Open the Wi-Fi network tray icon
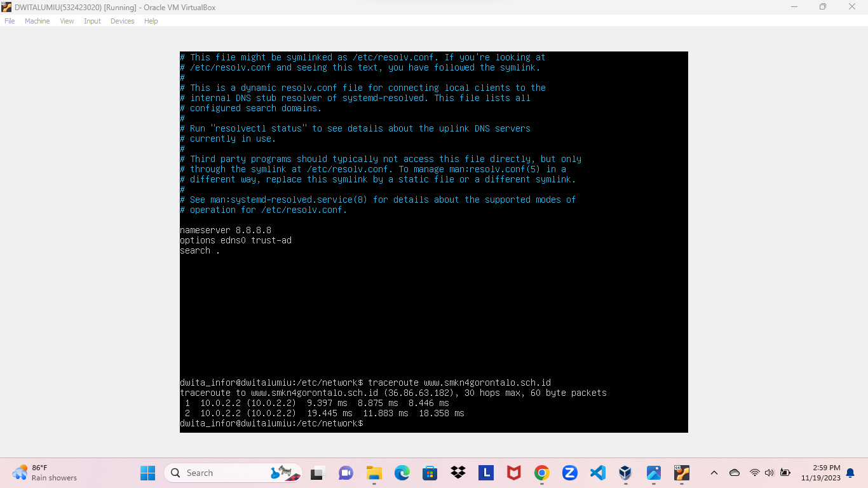The height and width of the screenshot is (488, 868). 754,473
